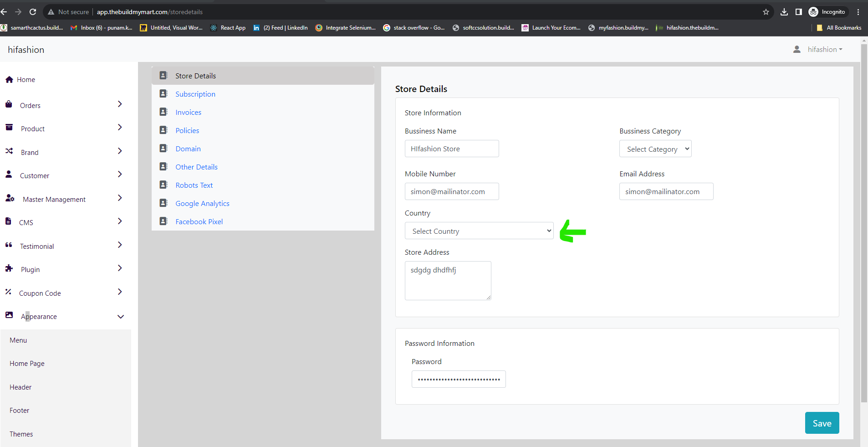Image resolution: width=868 pixels, height=447 pixels.
Task: Go to the Robots Text link
Action: pyautogui.click(x=194, y=185)
